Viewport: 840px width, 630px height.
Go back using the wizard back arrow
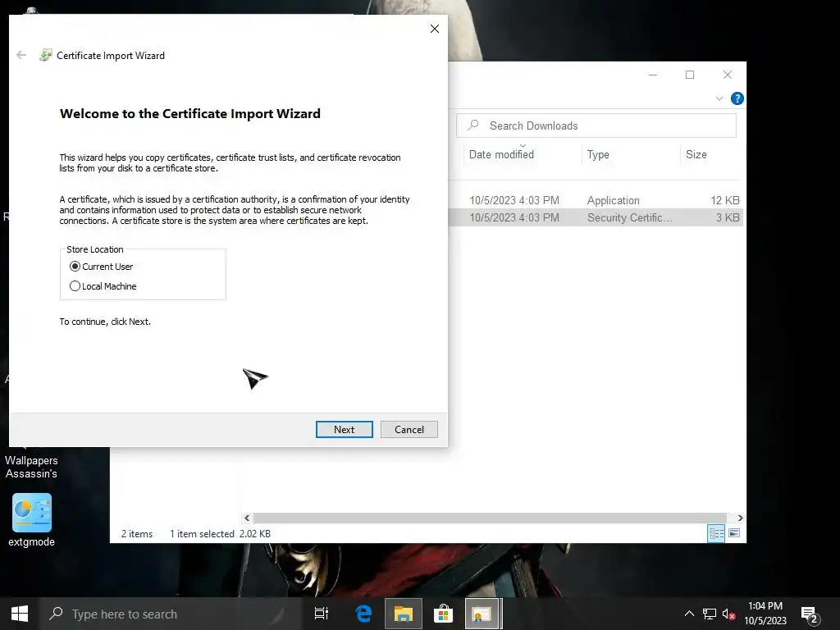click(21, 55)
